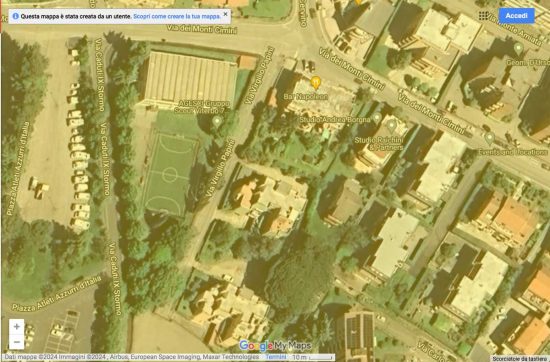Click the 'Studio Andrea Borgna' label
Viewport: 550px width, 362px height.
click(335, 120)
